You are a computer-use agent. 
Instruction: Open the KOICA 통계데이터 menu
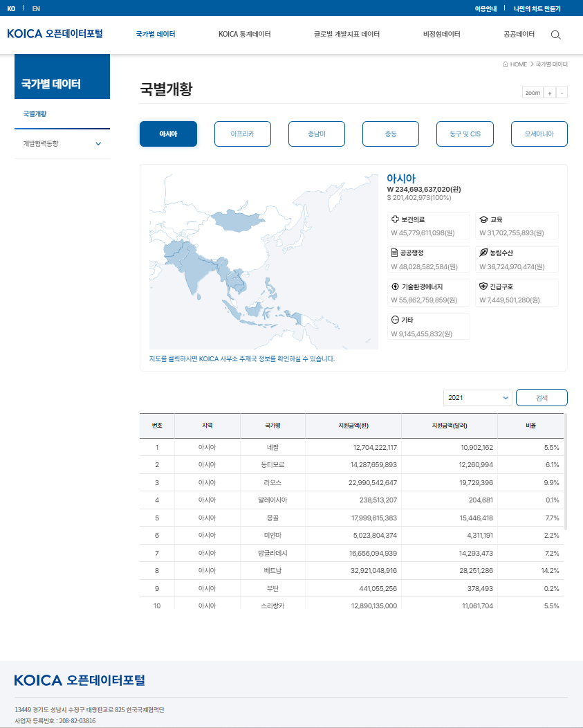[244, 35]
